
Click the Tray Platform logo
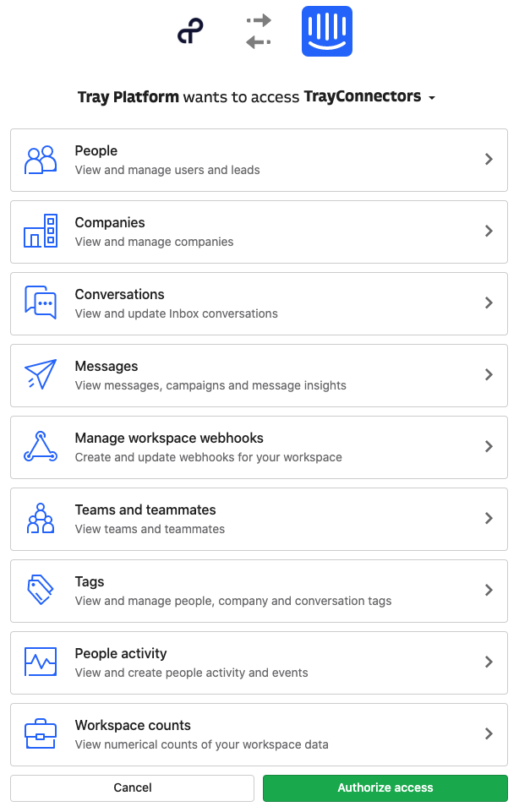point(190,32)
